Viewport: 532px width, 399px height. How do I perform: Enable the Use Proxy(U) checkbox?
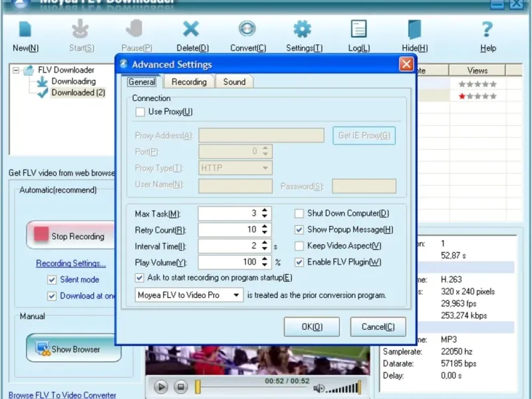click(x=140, y=112)
